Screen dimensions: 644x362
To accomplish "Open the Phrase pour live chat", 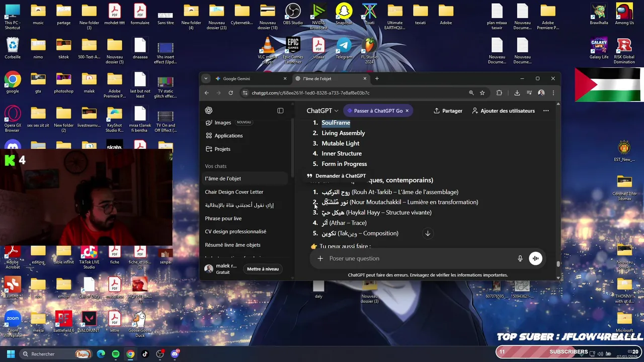I will pyautogui.click(x=223, y=219).
